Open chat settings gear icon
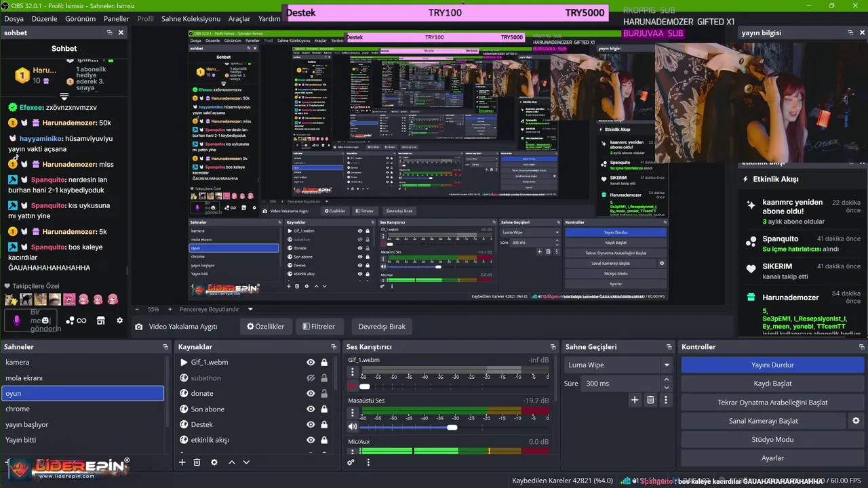The width and height of the screenshot is (868, 488). pyautogui.click(x=120, y=321)
